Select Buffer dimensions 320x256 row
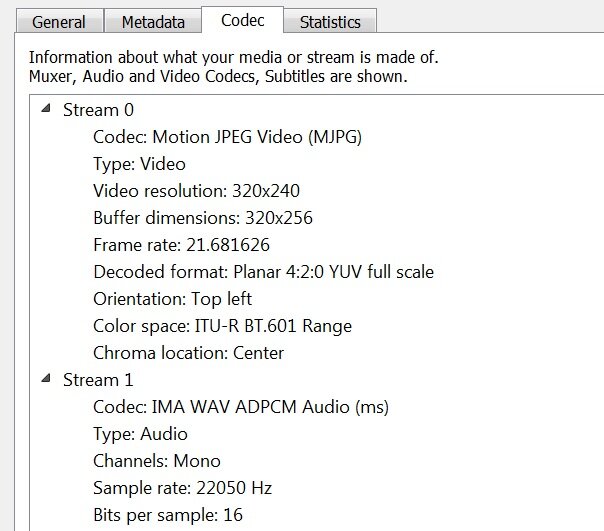Image resolution: width=604 pixels, height=531 pixels. coord(203,218)
